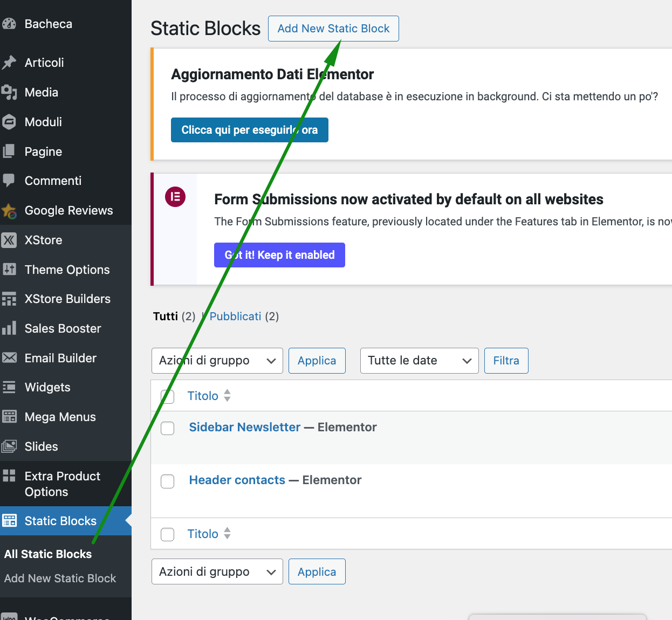Check the Sidebar Newsletter row checkbox
The image size is (672, 620).
point(168,428)
